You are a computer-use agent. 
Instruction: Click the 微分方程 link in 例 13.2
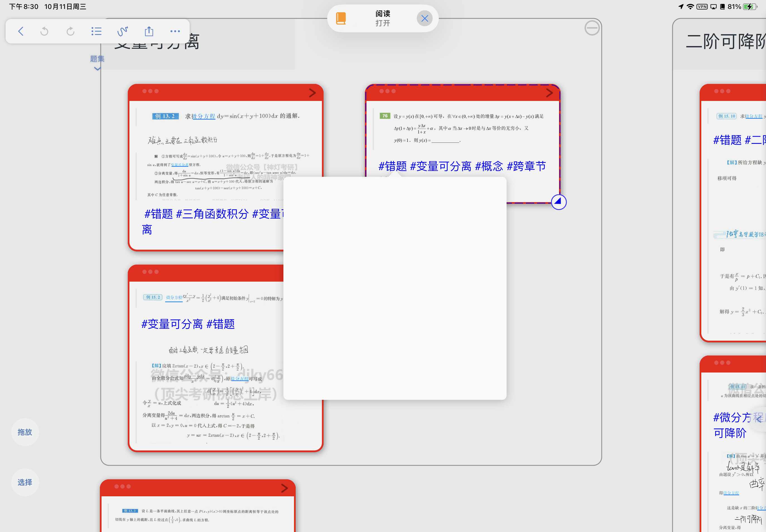tap(203, 116)
